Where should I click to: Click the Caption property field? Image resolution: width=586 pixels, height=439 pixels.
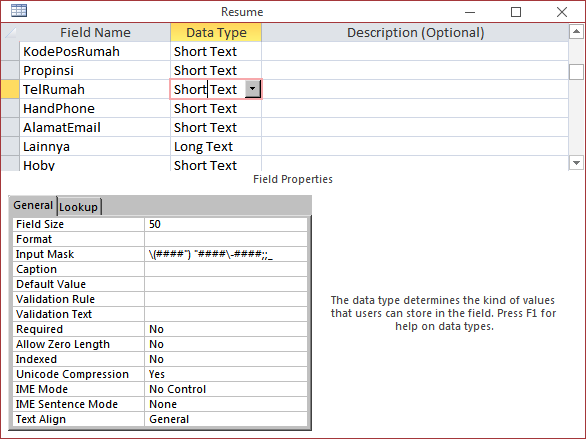(226, 269)
